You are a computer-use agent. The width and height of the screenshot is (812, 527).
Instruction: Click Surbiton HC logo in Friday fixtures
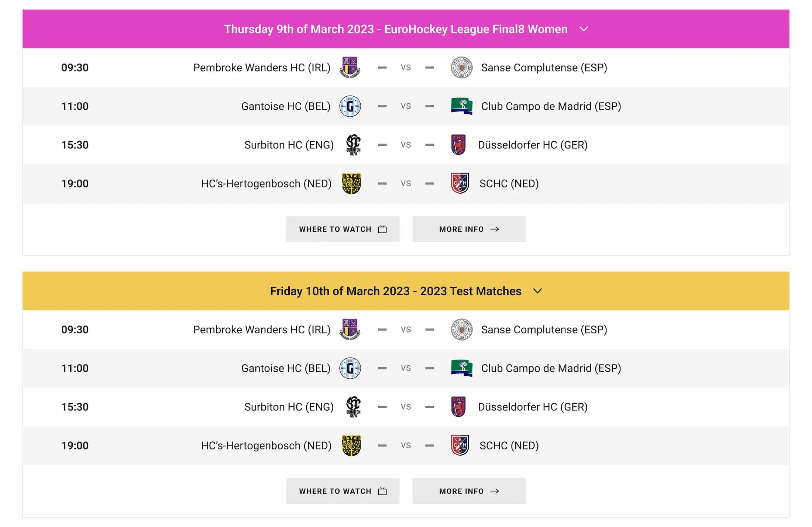click(x=353, y=407)
